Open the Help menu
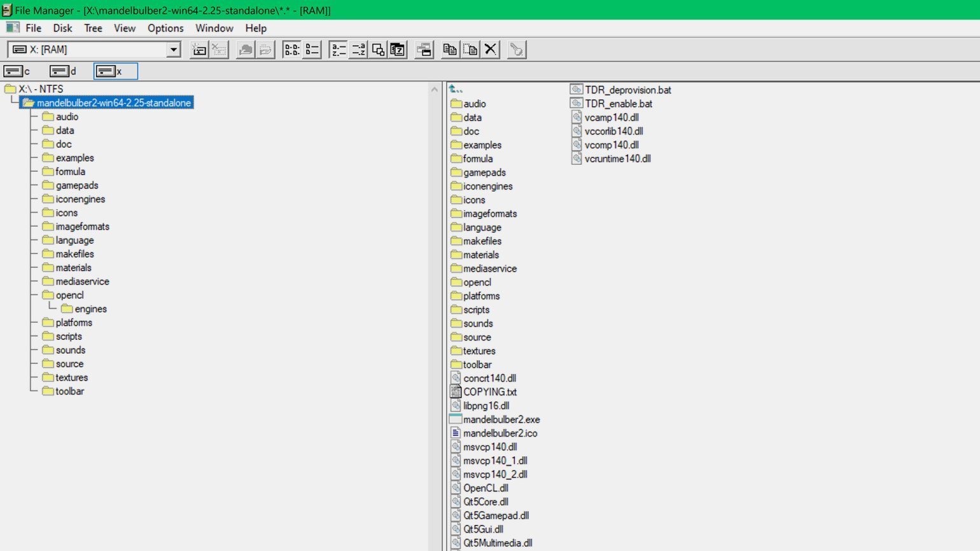The image size is (980, 551). click(256, 28)
